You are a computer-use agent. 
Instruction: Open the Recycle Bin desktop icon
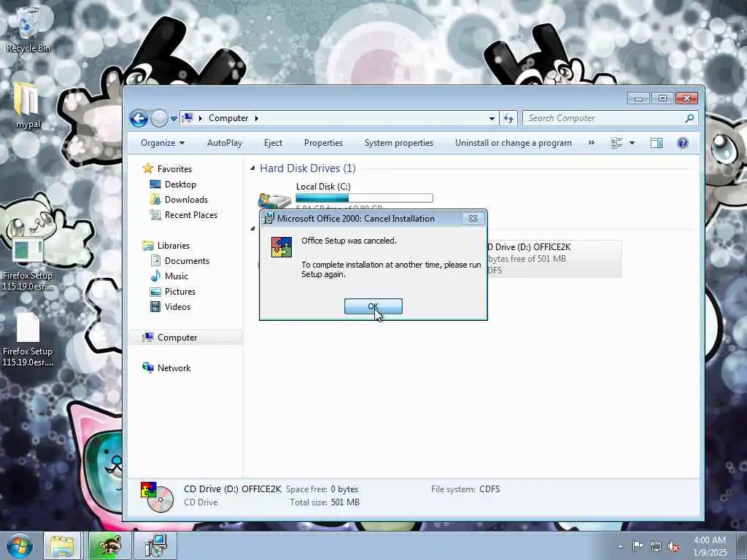(x=28, y=28)
